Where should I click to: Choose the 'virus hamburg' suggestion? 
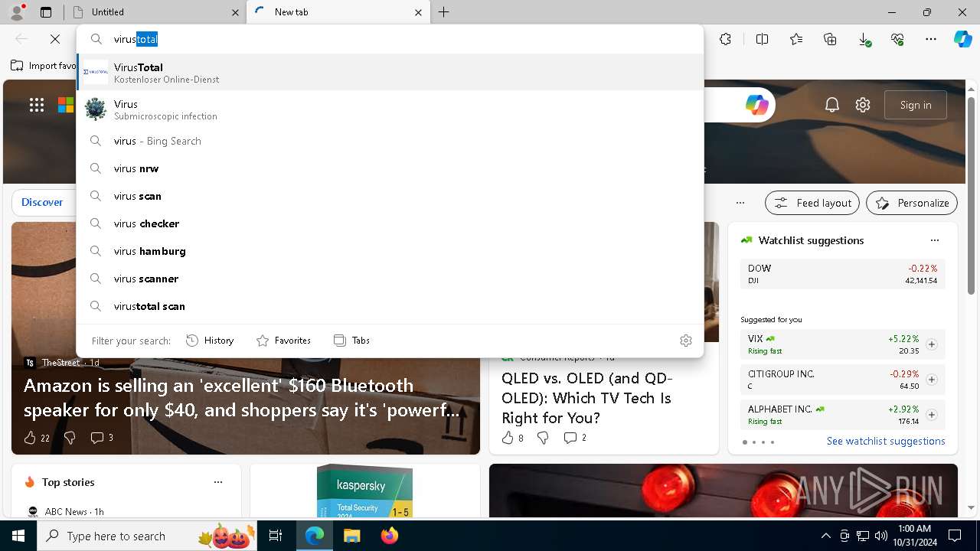390,251
